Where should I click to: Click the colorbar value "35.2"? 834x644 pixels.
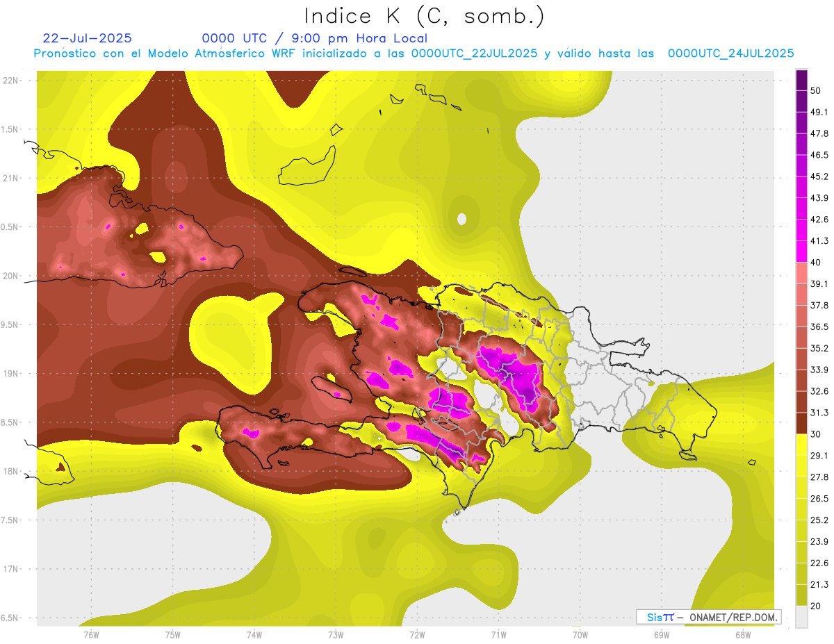click(819, 348)
